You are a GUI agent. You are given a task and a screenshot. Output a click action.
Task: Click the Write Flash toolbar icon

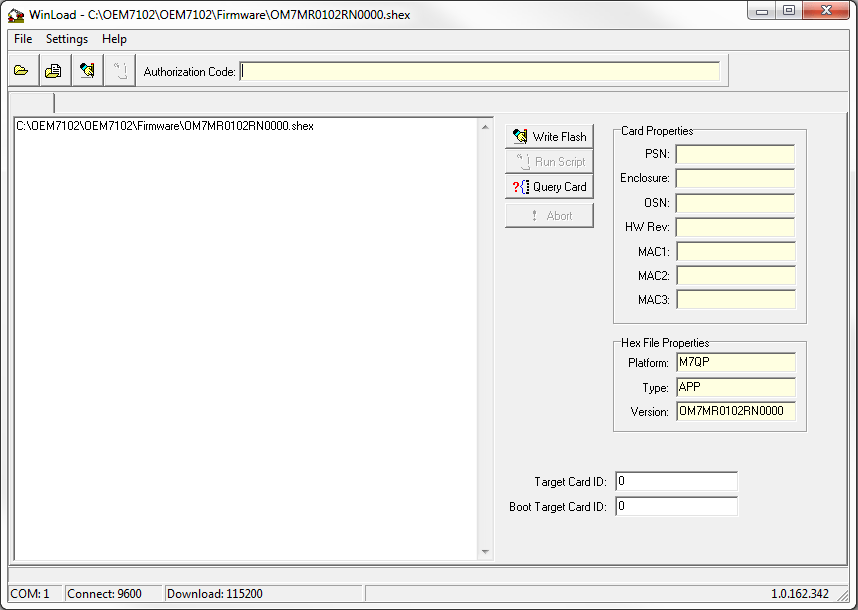[x=87, y=71]
